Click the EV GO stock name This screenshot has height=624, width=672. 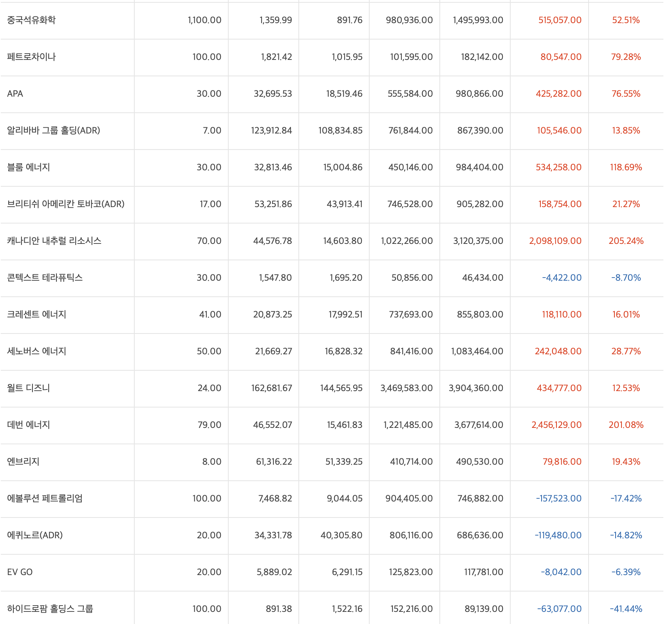[x=20, y=572]
